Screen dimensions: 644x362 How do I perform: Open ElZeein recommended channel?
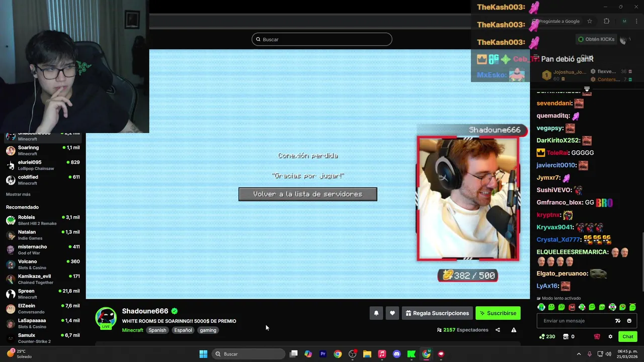43,309
